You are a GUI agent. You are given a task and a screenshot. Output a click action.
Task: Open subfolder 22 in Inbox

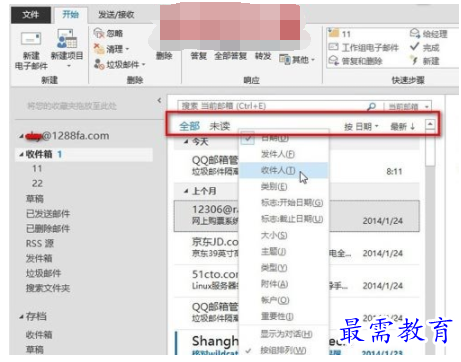(37, 183)
